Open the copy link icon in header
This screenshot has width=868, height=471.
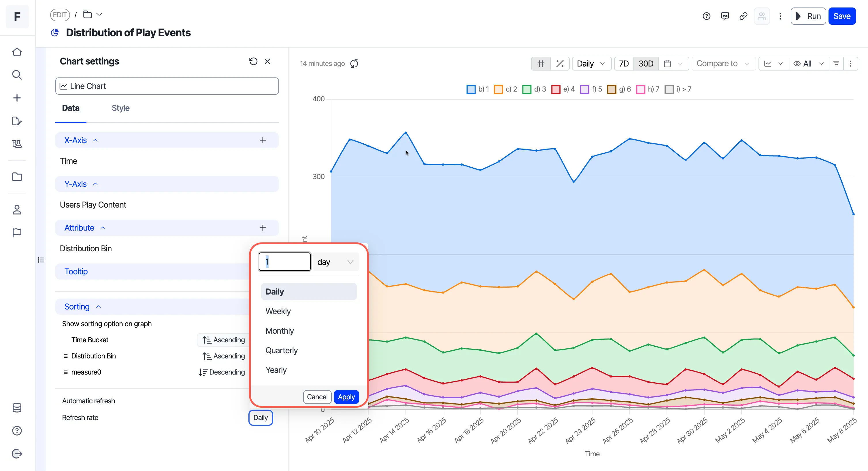(x=743, y=16)
